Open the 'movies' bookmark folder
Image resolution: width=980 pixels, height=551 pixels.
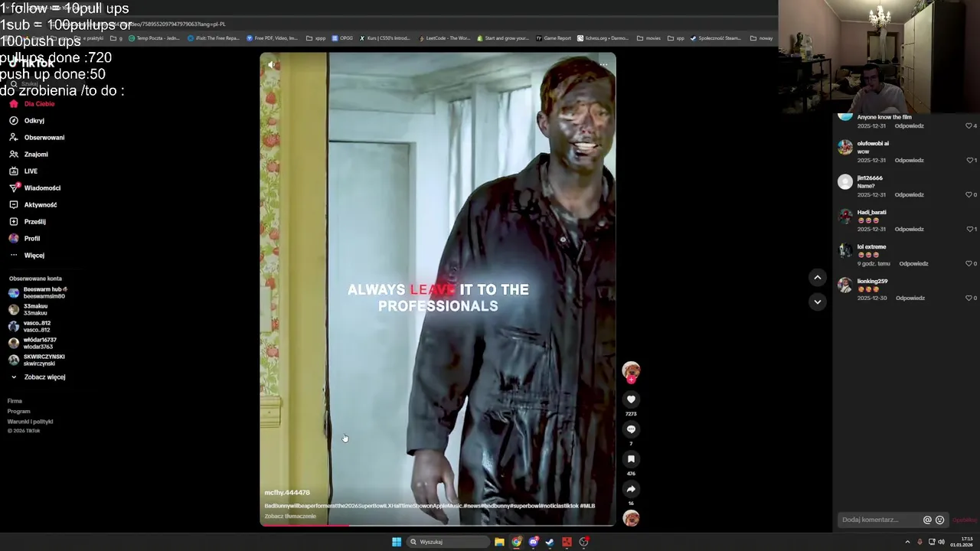(649, 38)
